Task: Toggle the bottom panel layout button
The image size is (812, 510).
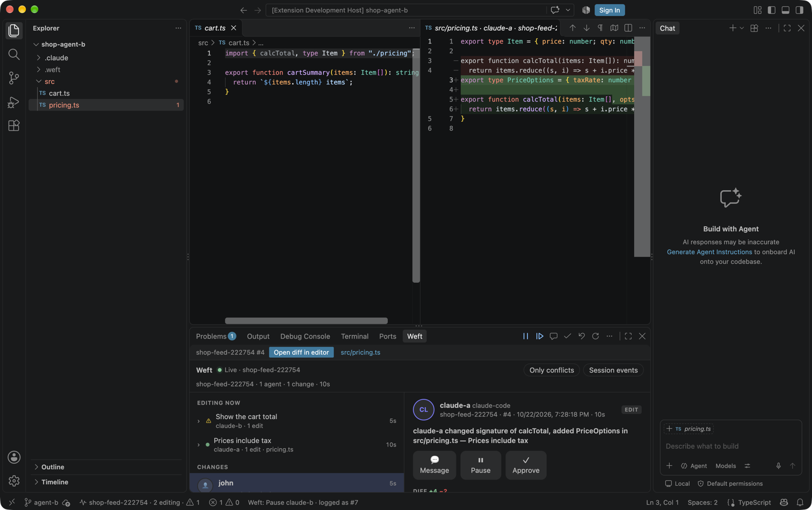Action: click(x=786, y=10)
